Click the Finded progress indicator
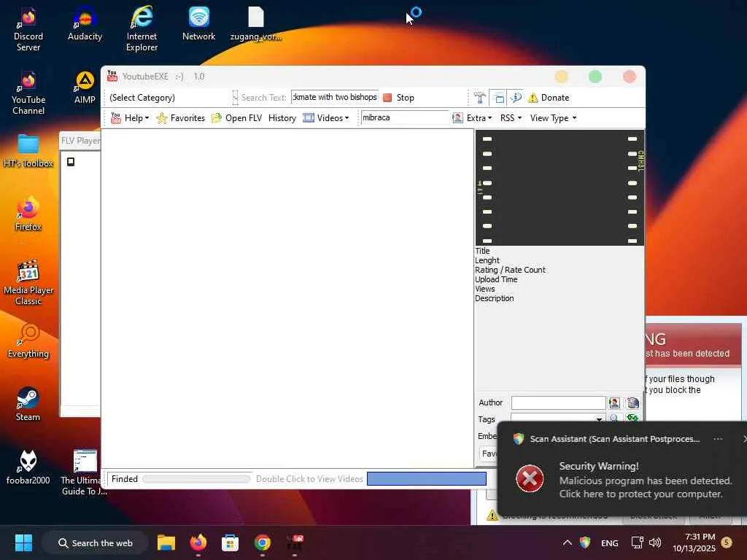The image size is (747, 560). pos(196,479)
